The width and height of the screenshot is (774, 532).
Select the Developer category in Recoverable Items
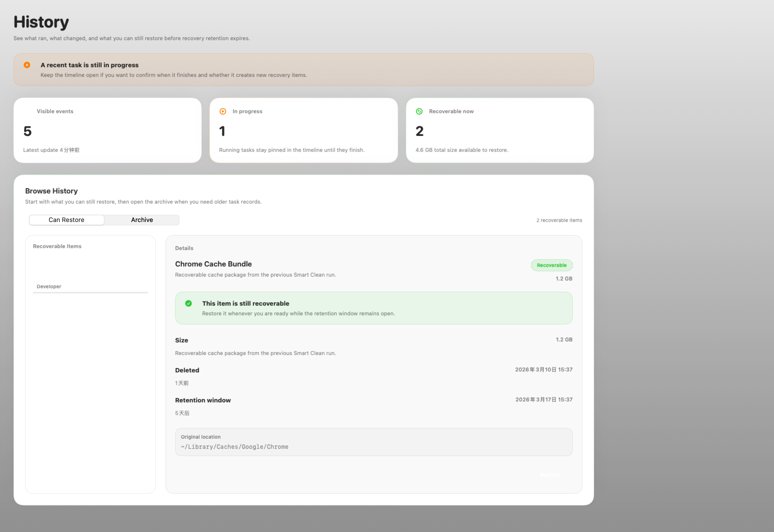49,287
